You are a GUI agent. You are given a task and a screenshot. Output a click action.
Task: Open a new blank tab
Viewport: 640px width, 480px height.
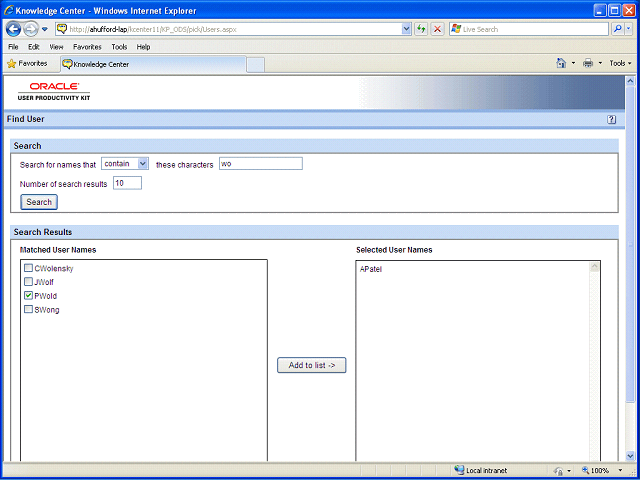pos(256,65)
